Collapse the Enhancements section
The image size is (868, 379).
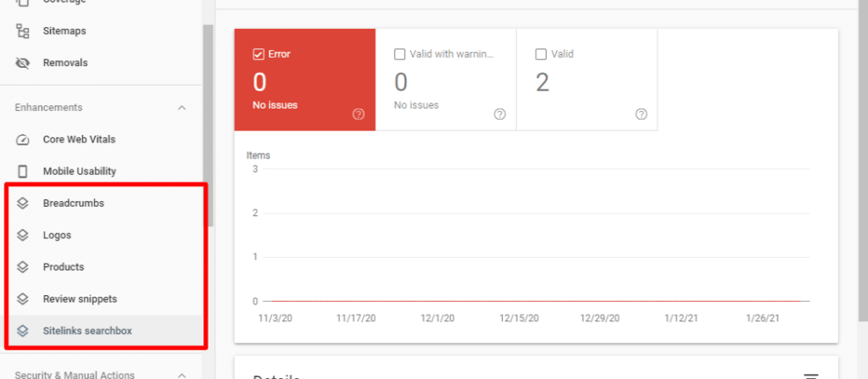click(x=181, y=108)
